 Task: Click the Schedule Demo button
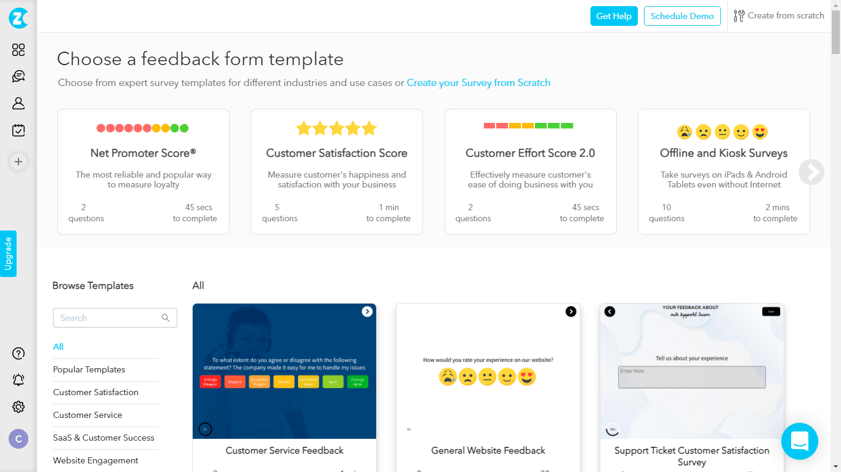click(x=682, y=16)
